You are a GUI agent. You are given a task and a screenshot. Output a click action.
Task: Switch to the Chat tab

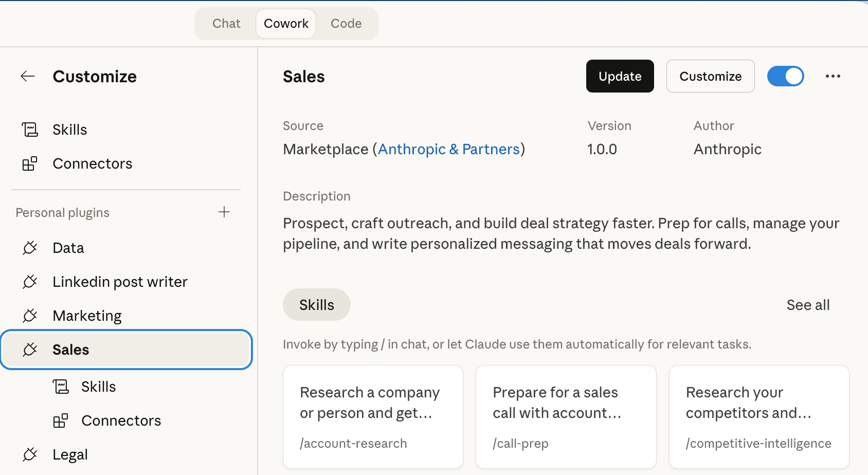(226, 24)
